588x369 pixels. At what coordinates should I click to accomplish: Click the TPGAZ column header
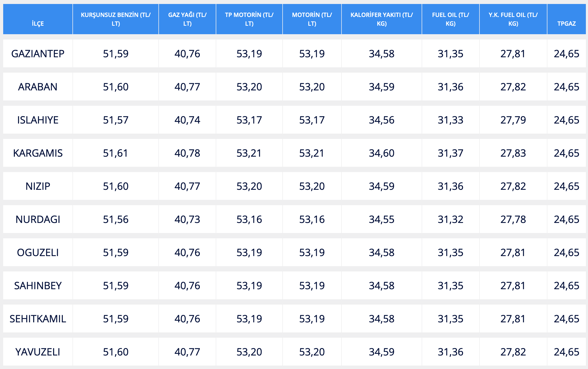point(567,24)
